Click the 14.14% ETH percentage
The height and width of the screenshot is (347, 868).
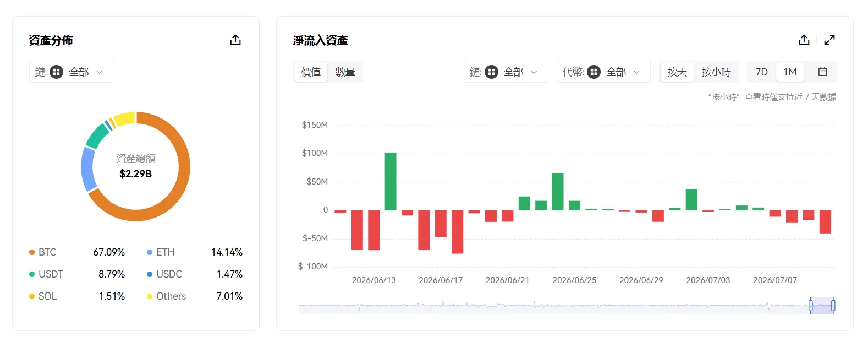pos(227,252)
